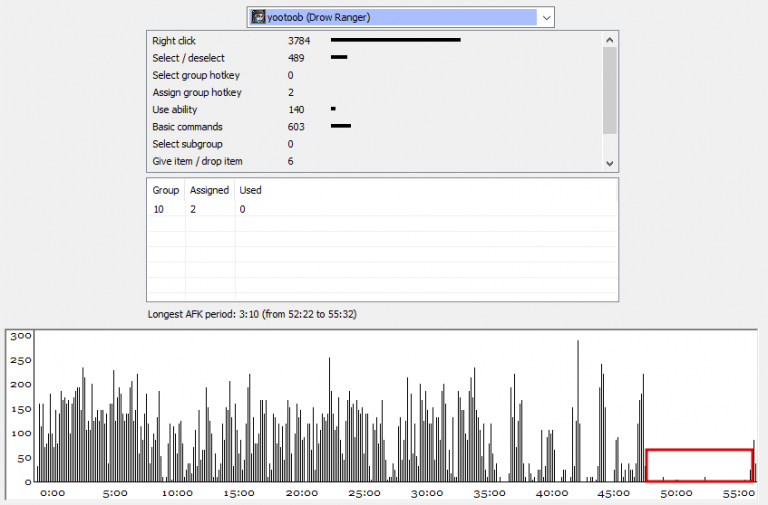This screenshot has height=505, width=768.
Task: Click the 603 basic commands count
Action: click(x=296, y=126)
